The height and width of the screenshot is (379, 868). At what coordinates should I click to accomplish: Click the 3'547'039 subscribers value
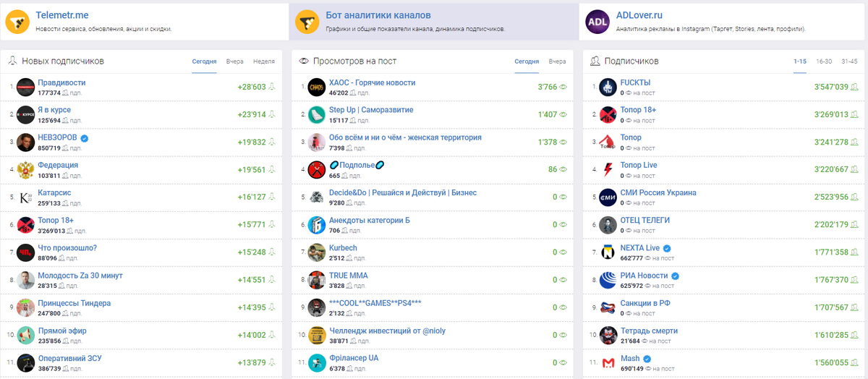[831, 87]
